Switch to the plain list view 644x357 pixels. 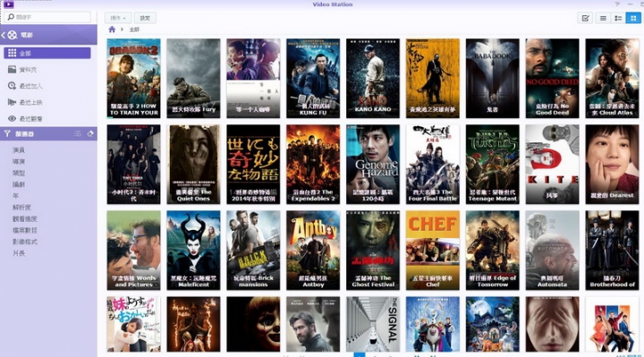tap(603, 18)
